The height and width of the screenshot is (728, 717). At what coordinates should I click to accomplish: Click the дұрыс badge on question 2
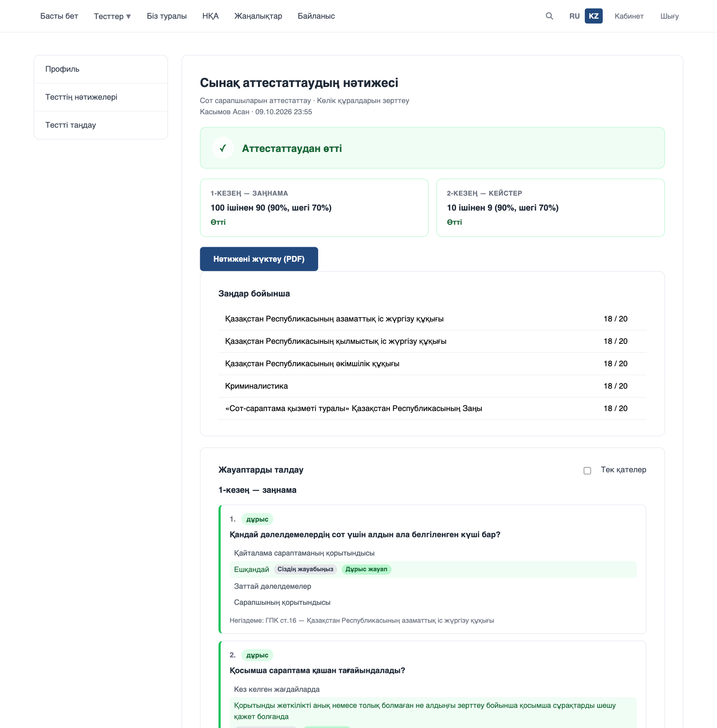point(257,655)
